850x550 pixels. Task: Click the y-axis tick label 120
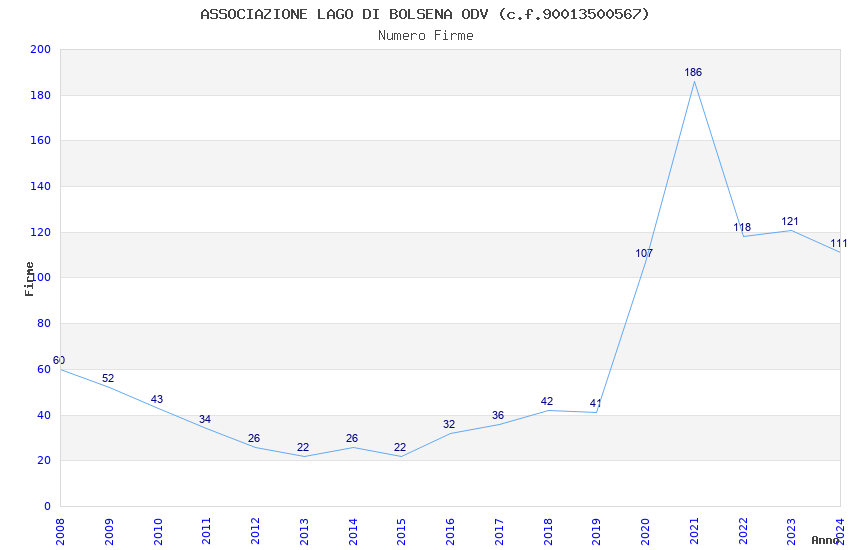point(40,232)
